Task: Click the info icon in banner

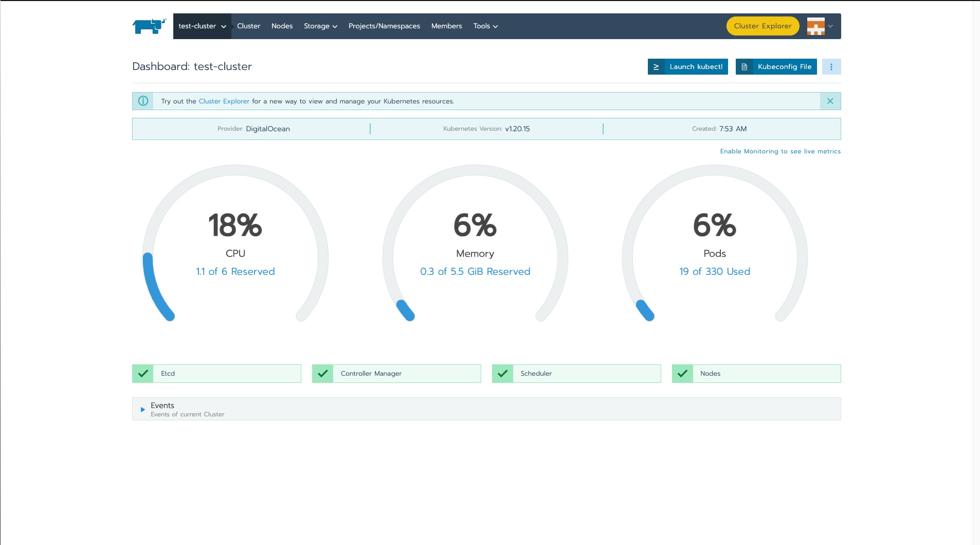Action: [143, 101]
